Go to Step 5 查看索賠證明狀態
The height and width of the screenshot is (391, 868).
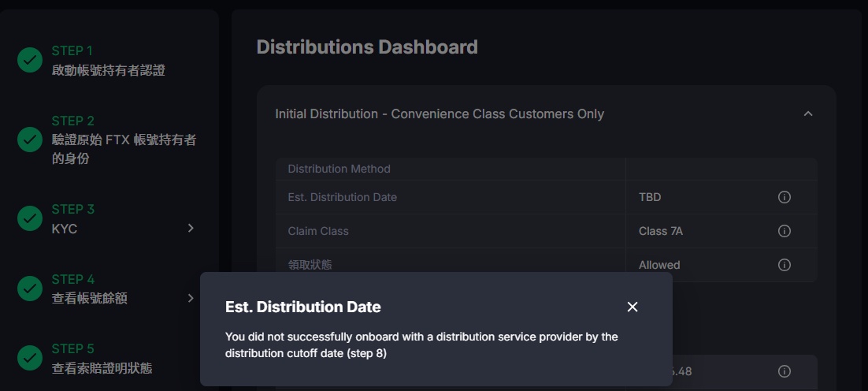tap(102, 367)
